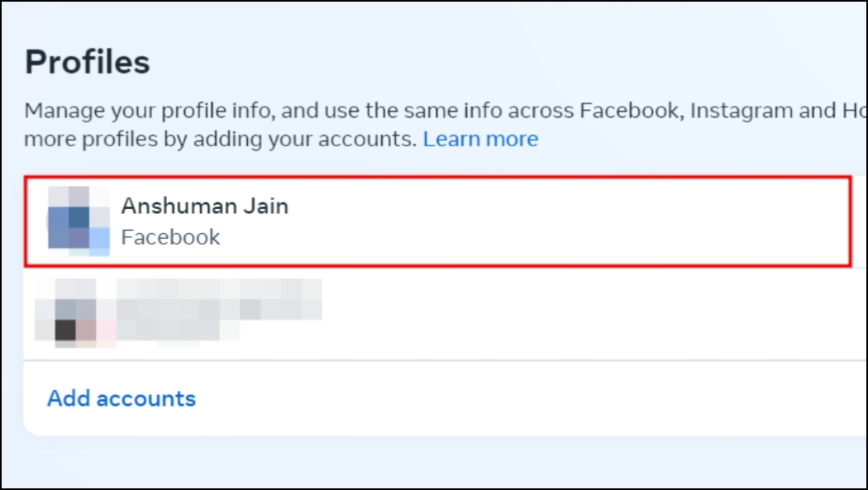Viewport: 868px width, 490px height.
Task: Click the Profiles page heading
Action: pyautogui.click(x=88, y=60)
